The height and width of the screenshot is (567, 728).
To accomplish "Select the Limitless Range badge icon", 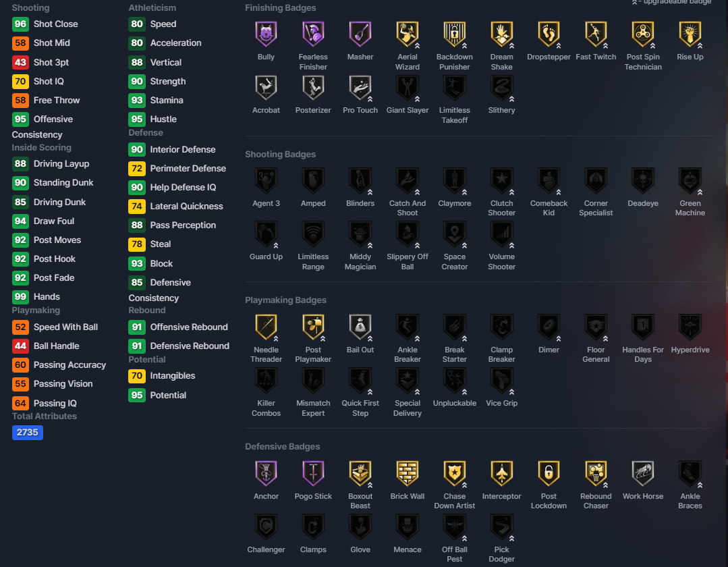I will coord(313,234).
